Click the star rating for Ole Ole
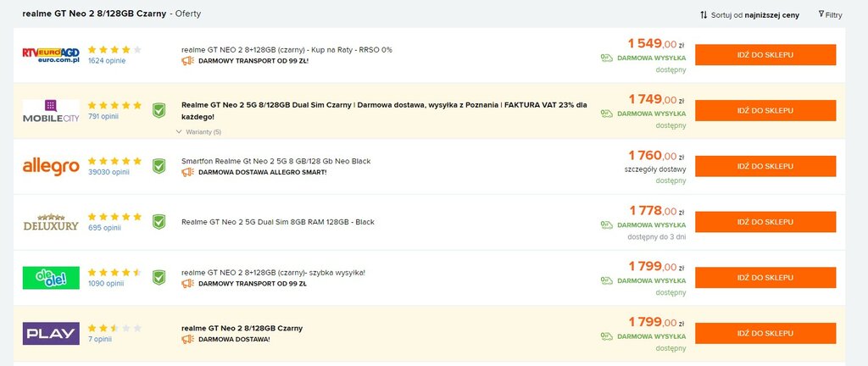The height and width of the screenshot is (366, 868). pyautogui.click(x=114, y=272)
